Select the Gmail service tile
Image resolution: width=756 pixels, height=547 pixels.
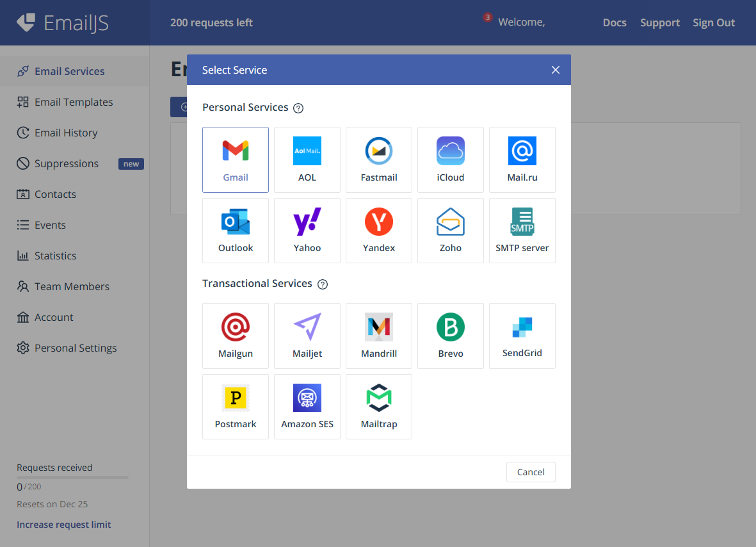(x=236, y=159)
